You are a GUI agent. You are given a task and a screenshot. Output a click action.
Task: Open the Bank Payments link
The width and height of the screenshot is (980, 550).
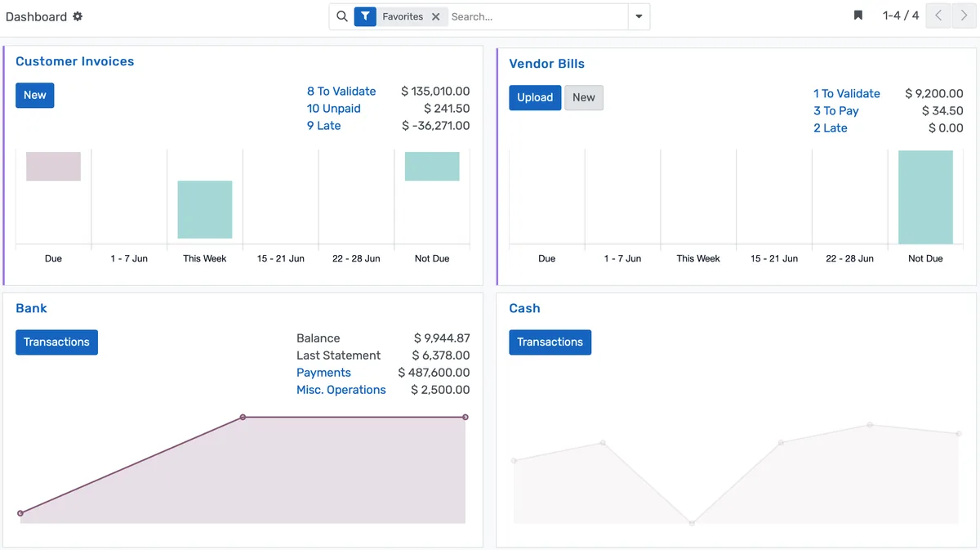point(323,373)
